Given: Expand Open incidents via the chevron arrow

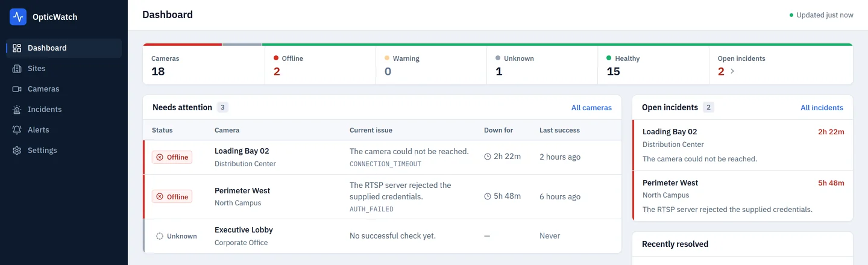Looking at the screenshot, I should [x=732, y=71].
